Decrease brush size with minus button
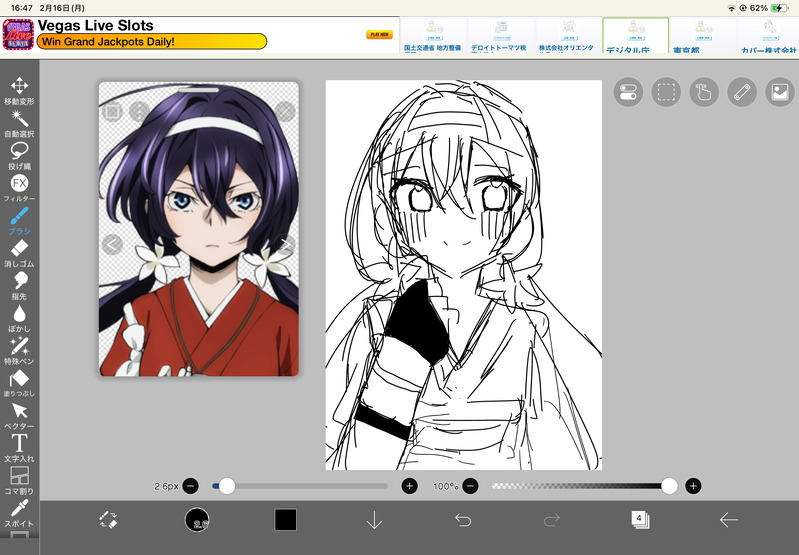The width and height of the screenshot is (799, 555). pos(191,486)
